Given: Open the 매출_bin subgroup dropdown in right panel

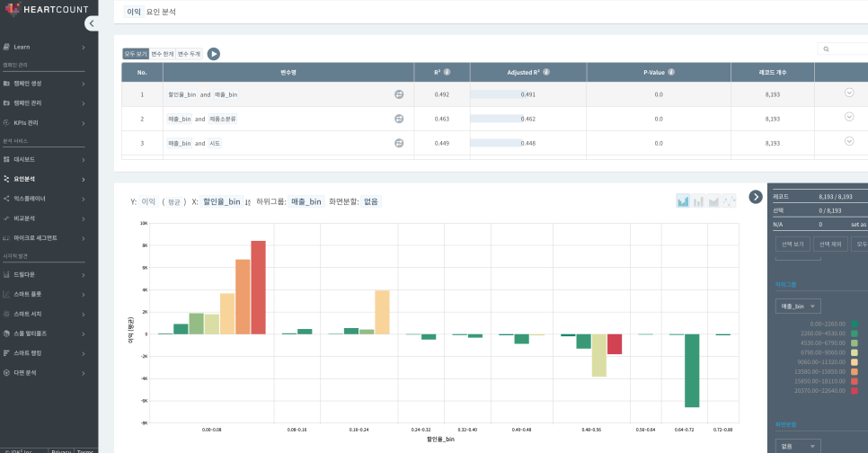Looking at the screenshot, I should [x=798, y=306].
